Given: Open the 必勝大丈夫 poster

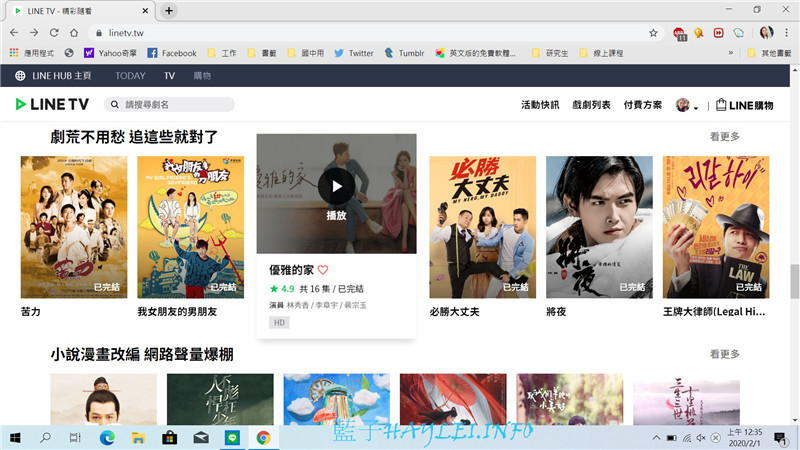Looking at the screenshot, I should 483,227.
